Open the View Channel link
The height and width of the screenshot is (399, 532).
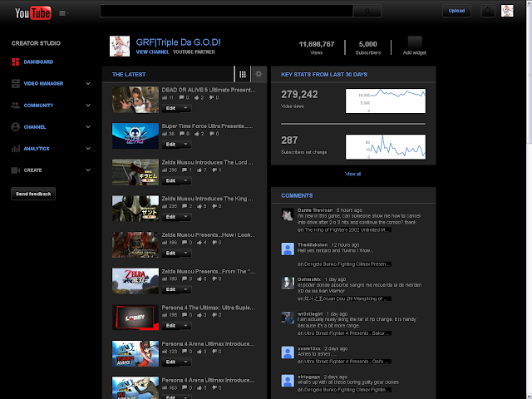pyautogui.click(x=152, y=52)
